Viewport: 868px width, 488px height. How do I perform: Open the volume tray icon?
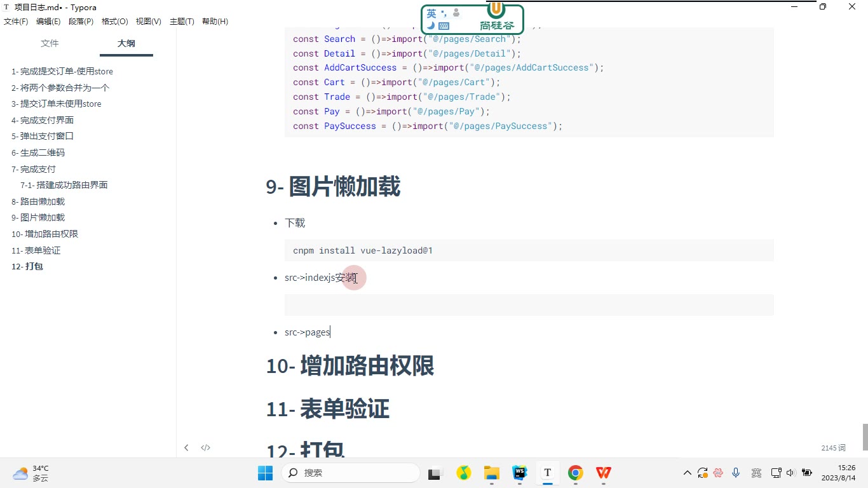pyautogui.click(x=790, y=473)
